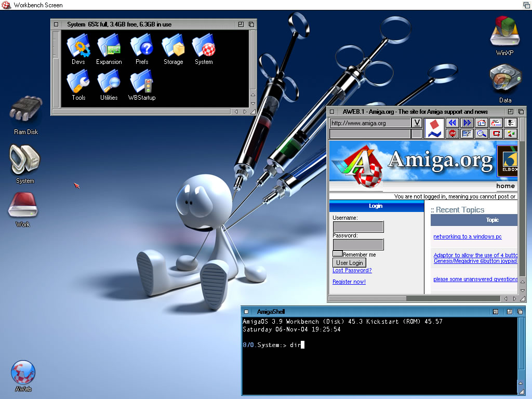Click the AWEB window zoom gadget

(511, 112)
